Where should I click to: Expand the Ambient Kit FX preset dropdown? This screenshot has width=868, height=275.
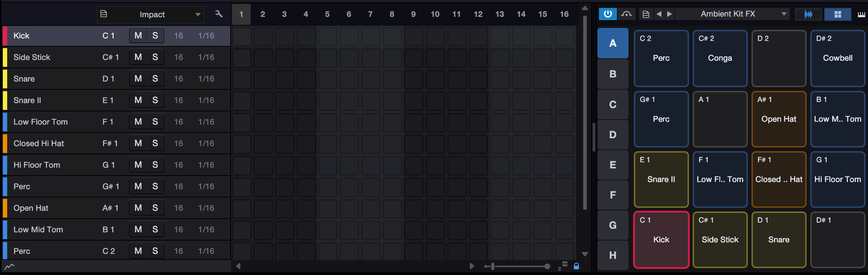(784, 14)
